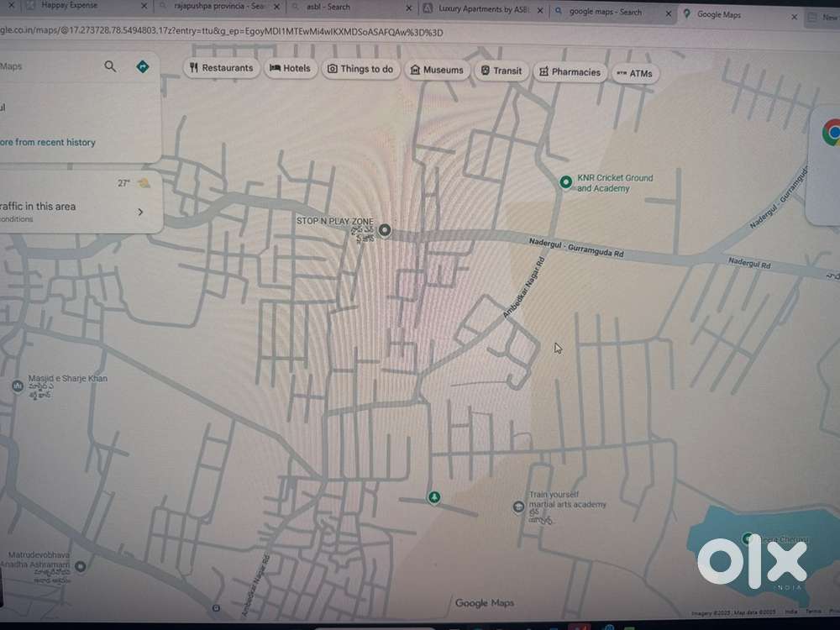Image resolution: width=840 pixels, height=630 pixels.
Task: Filter map by Restaurants
Action: [222, 68]
